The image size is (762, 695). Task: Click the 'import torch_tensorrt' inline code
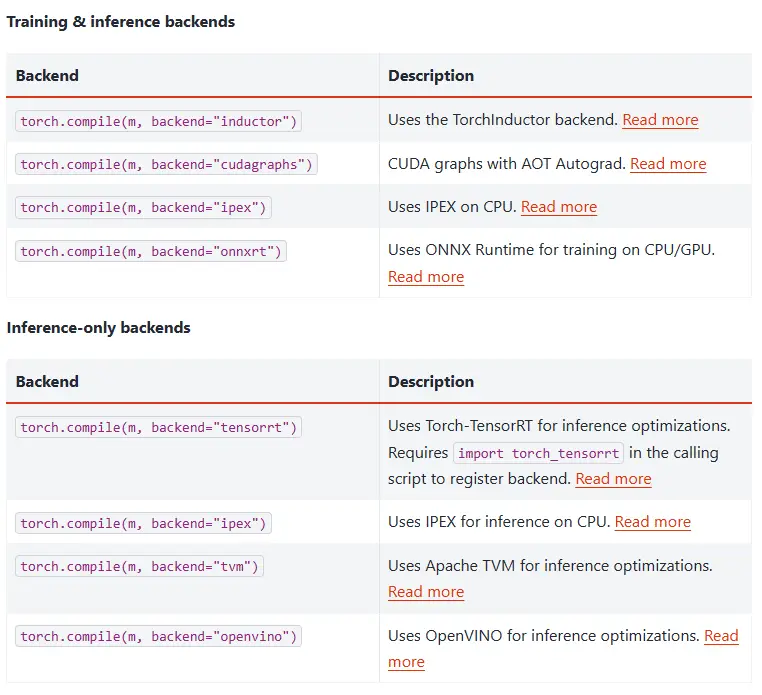coord(538,453)
